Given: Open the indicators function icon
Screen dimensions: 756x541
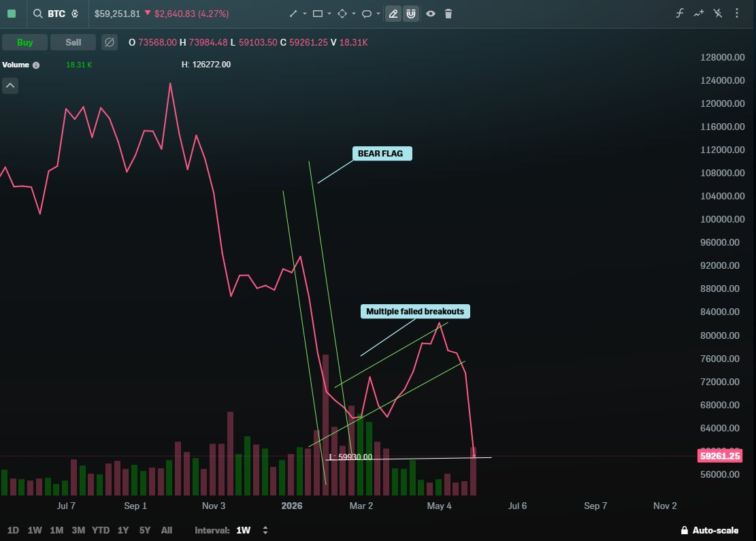Looking at the screenshot, I should tap(680, 13).
